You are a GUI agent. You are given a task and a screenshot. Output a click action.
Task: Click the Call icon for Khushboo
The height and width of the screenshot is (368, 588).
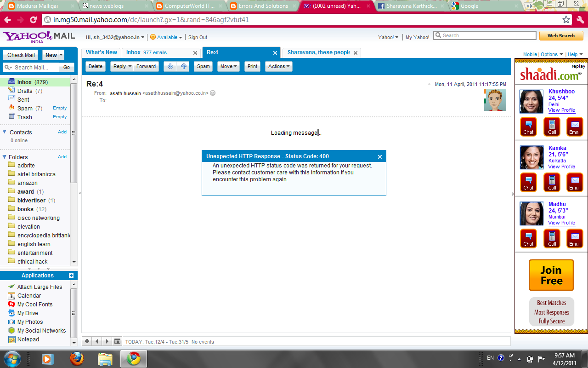(552, 126)
